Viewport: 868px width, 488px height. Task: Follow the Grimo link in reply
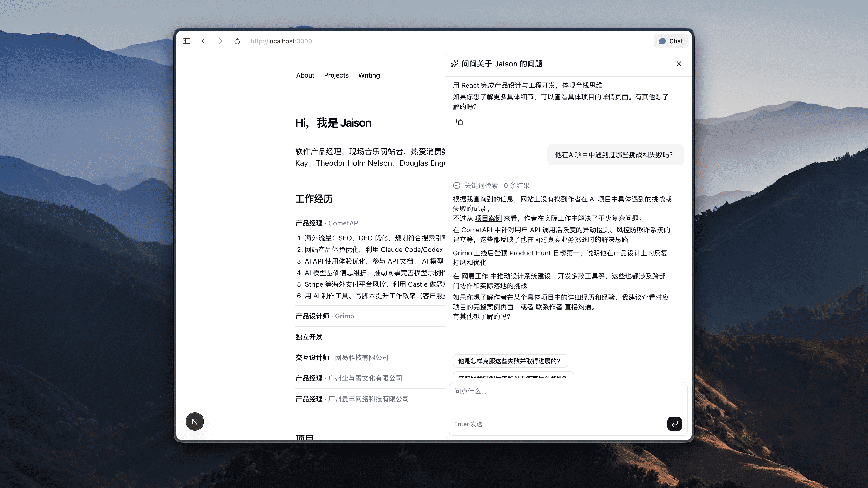coord(462,253)
